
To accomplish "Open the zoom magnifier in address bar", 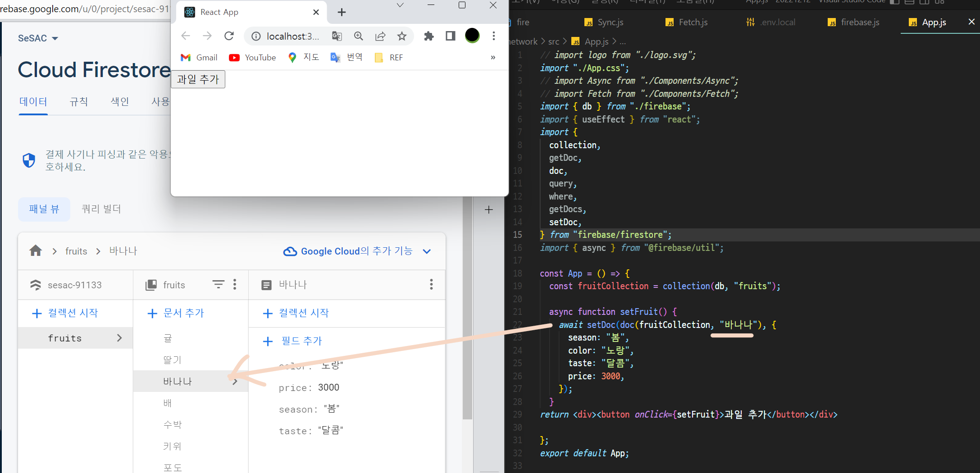I will click(359, 36).
